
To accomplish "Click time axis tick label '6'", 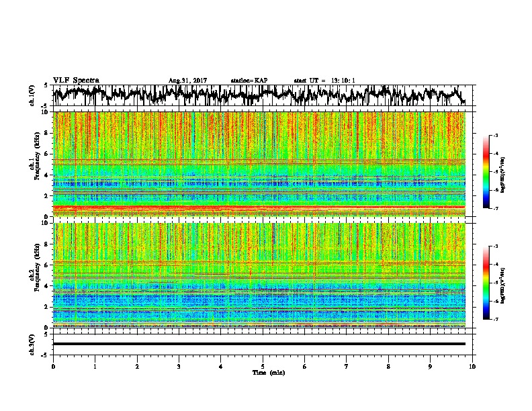I will coord(305,367).
